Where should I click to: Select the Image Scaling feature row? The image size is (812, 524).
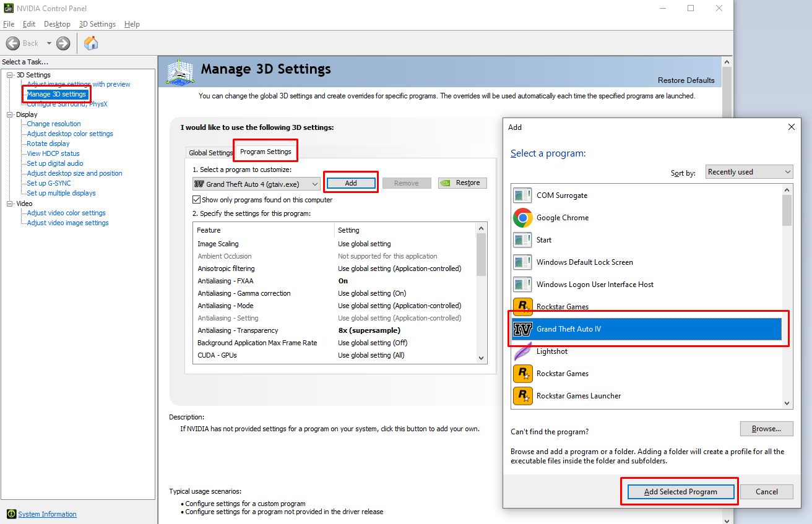[335, 244]
